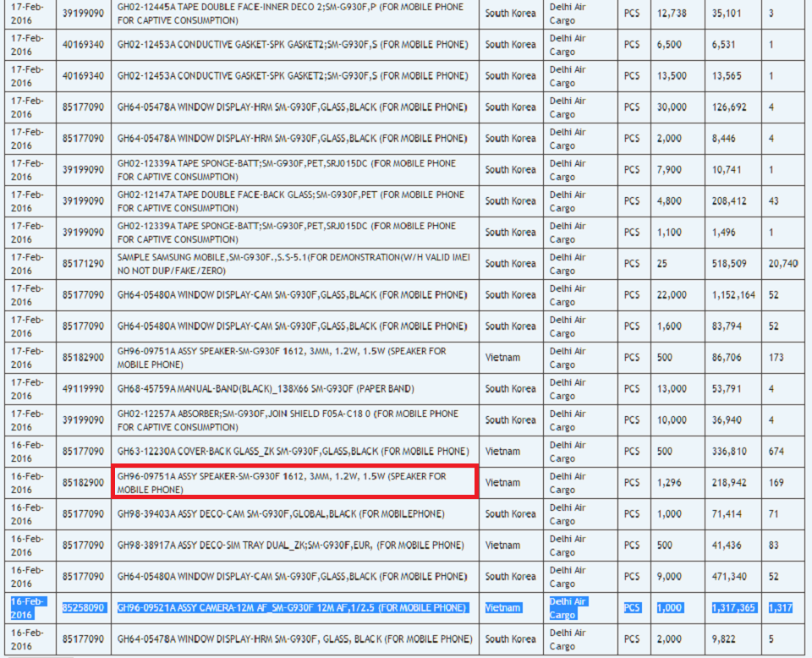This screenshot has height=658, width=812.
Task: Select quantity cell 1,100
Action: tap(678, 233)
